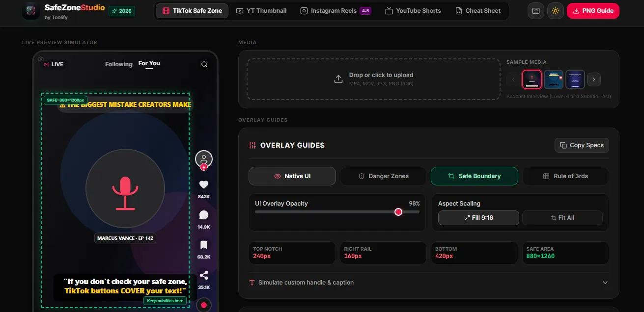Click the Keep subtitles here tag
Screen dimensions: 644x312
[x=165, y=301]
